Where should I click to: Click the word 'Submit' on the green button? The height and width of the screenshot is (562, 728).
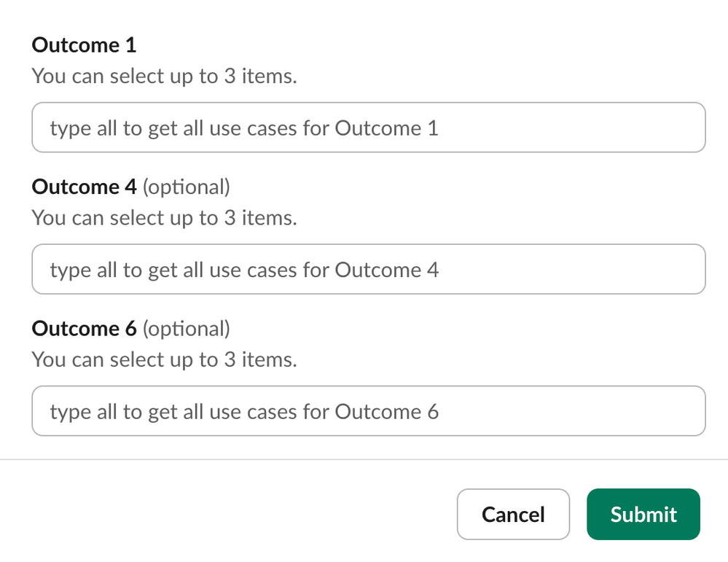643,515
